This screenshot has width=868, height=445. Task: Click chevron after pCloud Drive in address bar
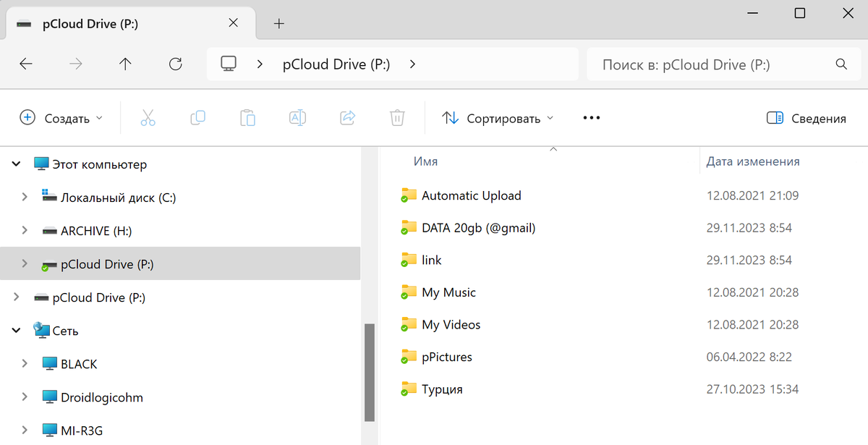tap(412, 64)
